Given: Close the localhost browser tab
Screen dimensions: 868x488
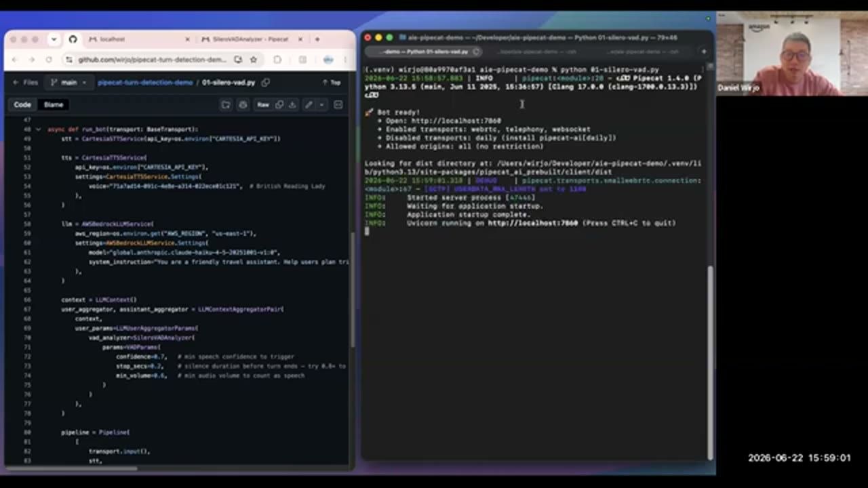Looking at the screenshot, I should coord(188,39).
